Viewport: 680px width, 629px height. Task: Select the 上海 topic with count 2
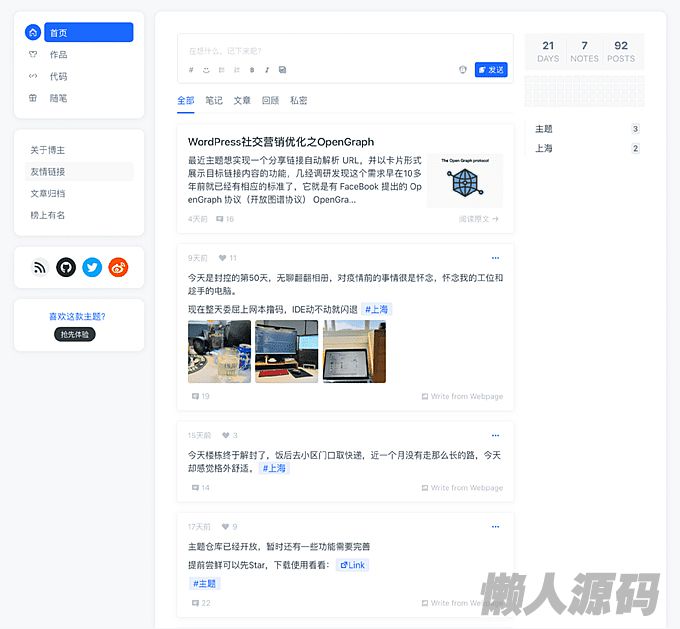tap(587, 148)
